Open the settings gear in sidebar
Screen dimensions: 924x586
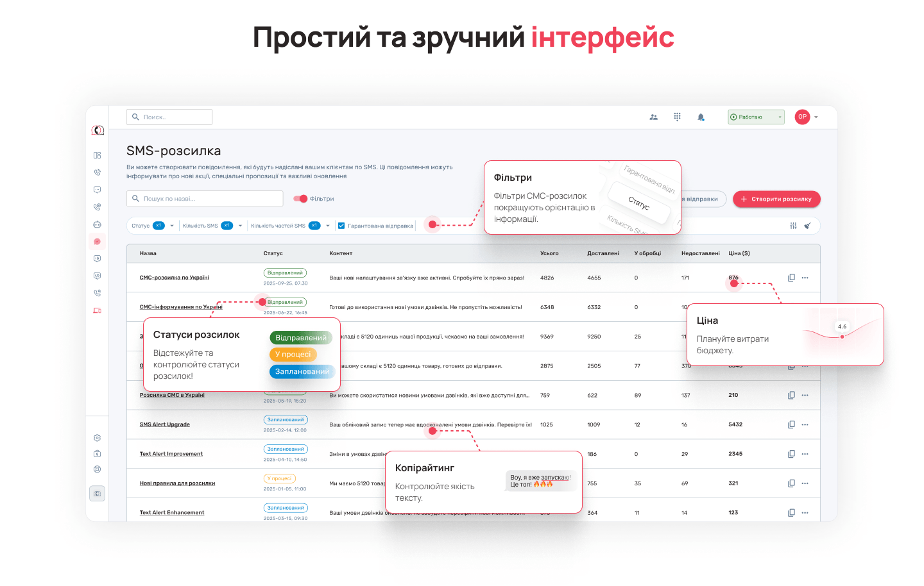tap(97, 438)
